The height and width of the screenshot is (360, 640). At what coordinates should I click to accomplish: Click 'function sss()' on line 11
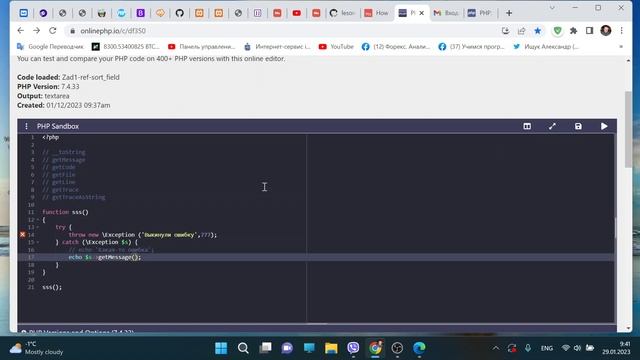click(65, 212)
